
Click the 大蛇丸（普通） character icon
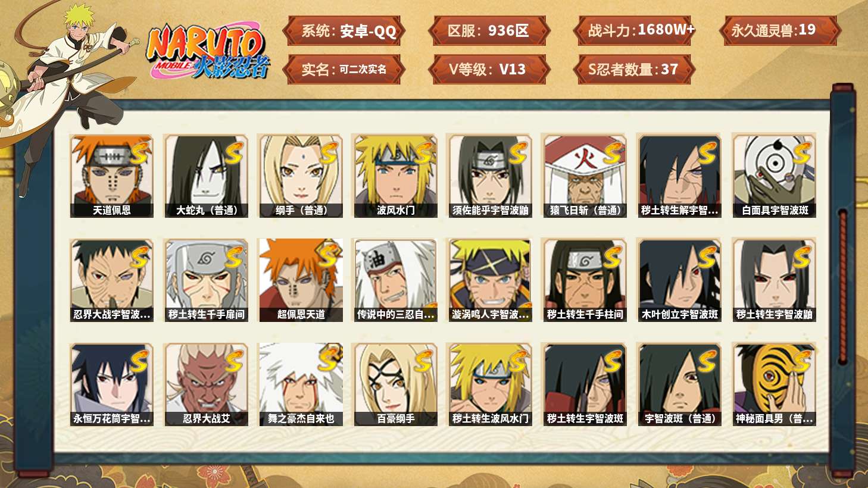pos(206,176)
